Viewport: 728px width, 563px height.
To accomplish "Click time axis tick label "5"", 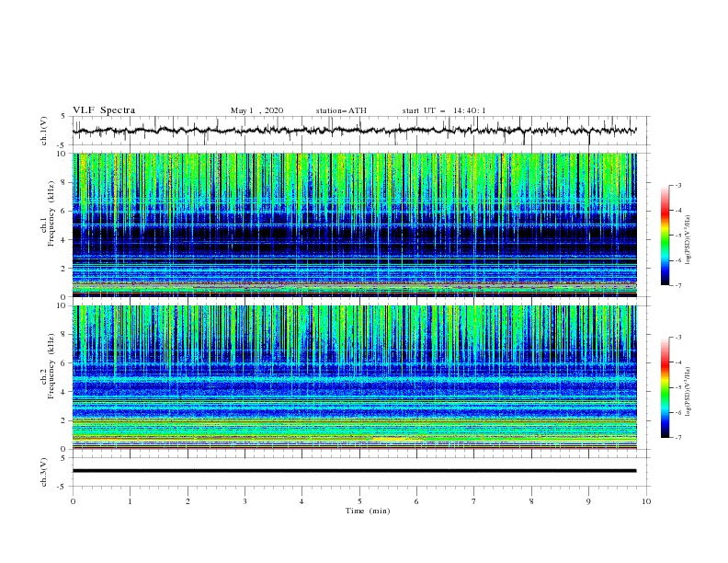I will (x=359, y=501).
